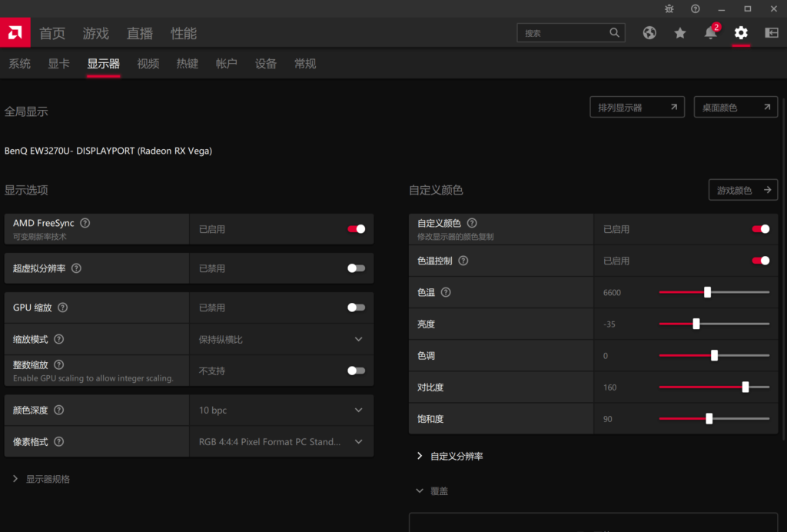This screenshot has height=532, width=787.
Task: Enable the 超虚拟分辨率 toggle
Action: 357,268
